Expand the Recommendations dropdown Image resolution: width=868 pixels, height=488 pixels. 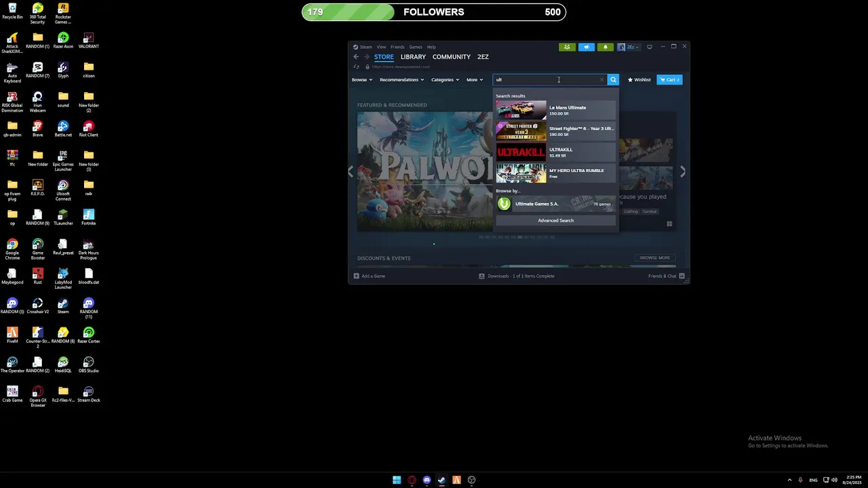[x=401, y=79]
